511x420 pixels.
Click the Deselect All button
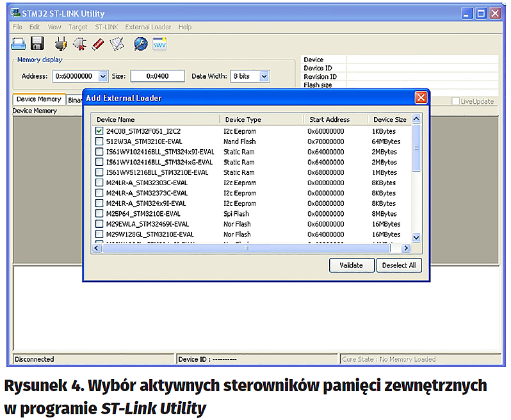click(x=398, y=265)
